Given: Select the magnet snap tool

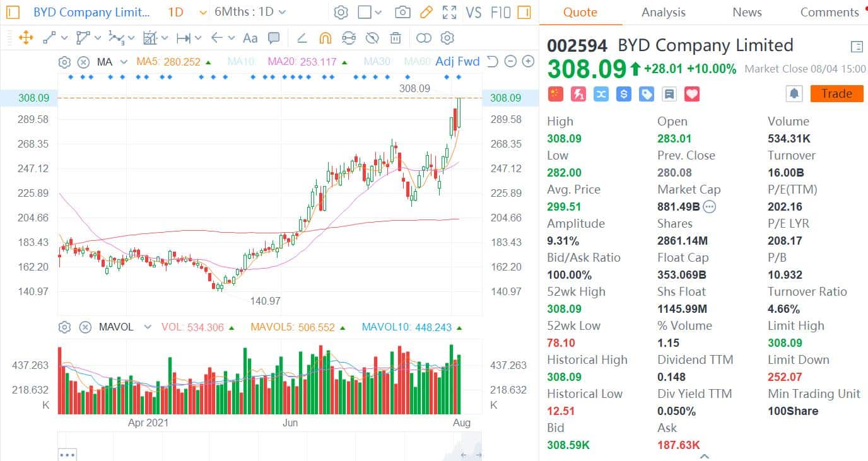Looking at the screenshot, I should 325,38.
